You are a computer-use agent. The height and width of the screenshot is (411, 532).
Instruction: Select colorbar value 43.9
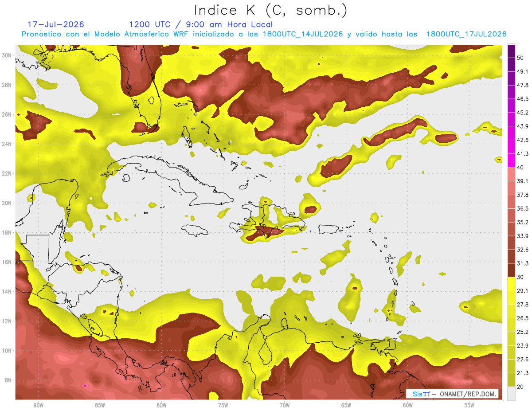pos(523,126)
